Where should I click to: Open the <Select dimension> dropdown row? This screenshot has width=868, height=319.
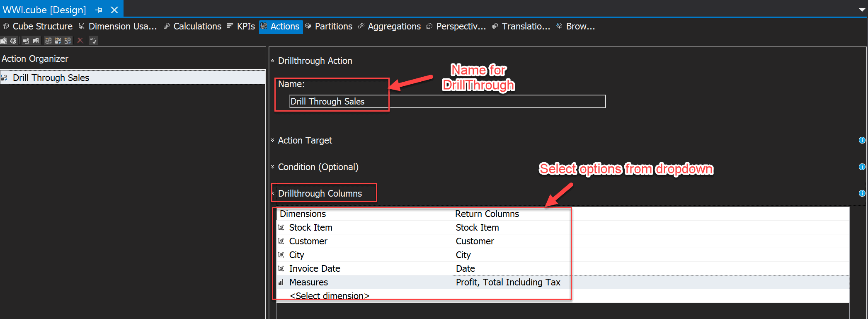pos(330,295)
